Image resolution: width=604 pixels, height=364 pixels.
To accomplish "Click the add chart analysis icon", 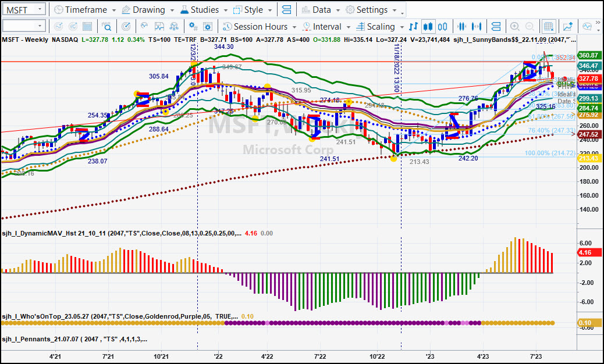I will click(568, 27).
